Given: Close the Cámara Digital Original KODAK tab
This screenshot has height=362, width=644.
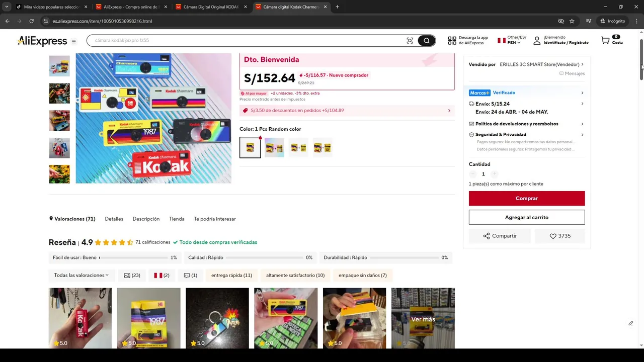Looking at the screenshot, I should pyautogui.click(x=246, y=7).
